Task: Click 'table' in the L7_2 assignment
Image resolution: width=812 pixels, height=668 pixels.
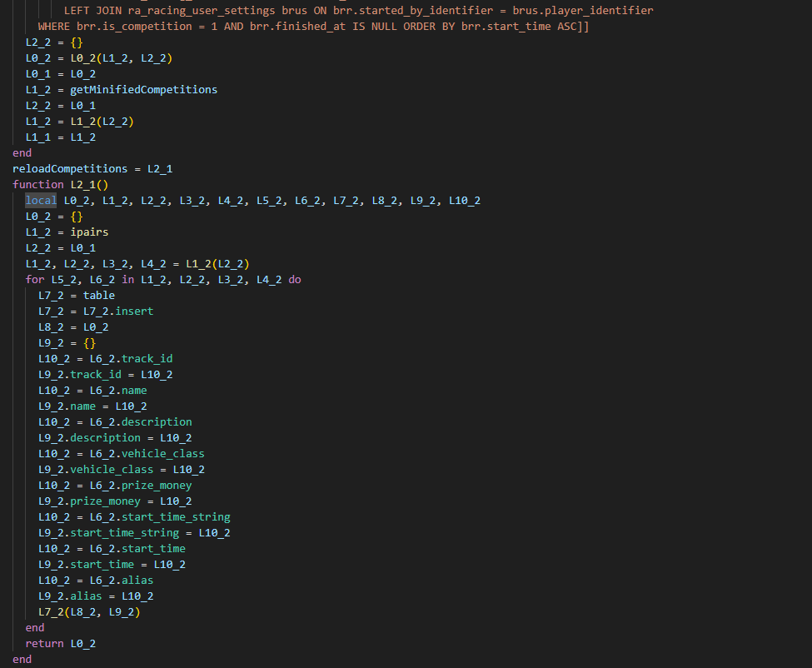Action: pyautogui.click(x=99, y=295)
